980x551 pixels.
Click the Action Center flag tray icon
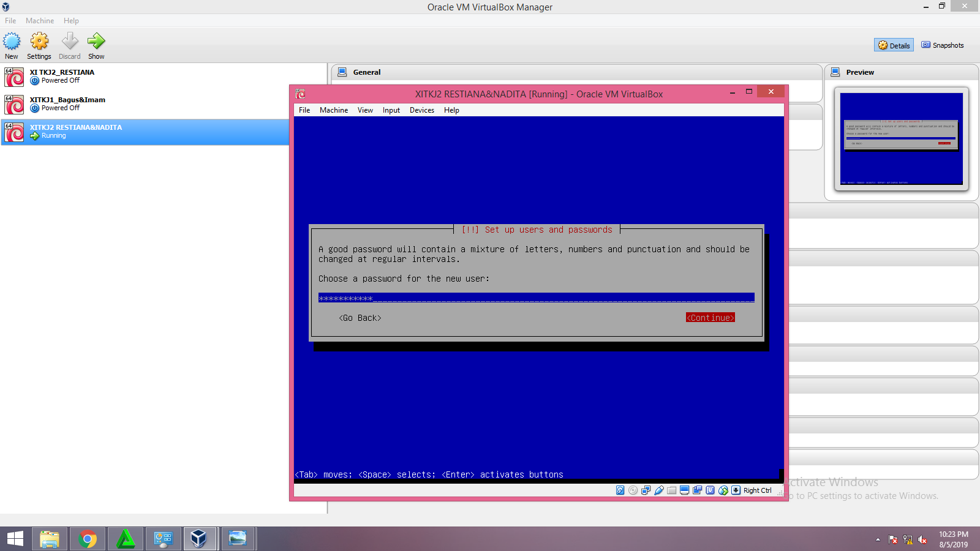tap(893, 539)
